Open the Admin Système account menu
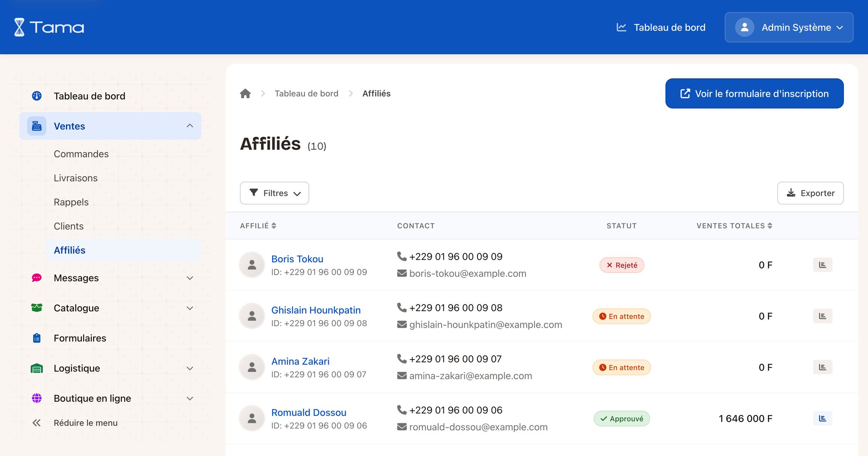This screenshot has width=868, height=456. [789, 28]
